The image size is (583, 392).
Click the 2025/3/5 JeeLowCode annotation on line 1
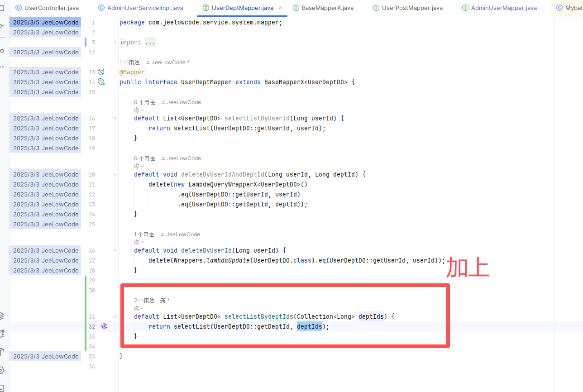(45, 22)
